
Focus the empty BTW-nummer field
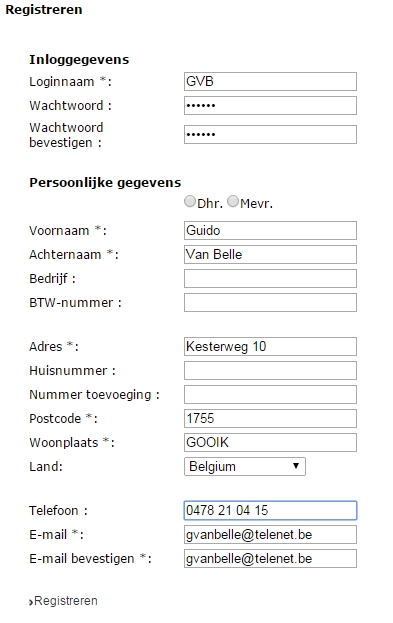[270, 302]
